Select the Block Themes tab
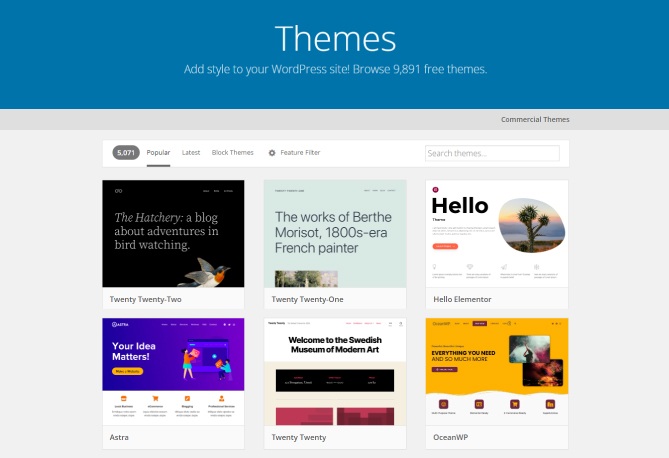669x458 pixels. pos(233,152)
